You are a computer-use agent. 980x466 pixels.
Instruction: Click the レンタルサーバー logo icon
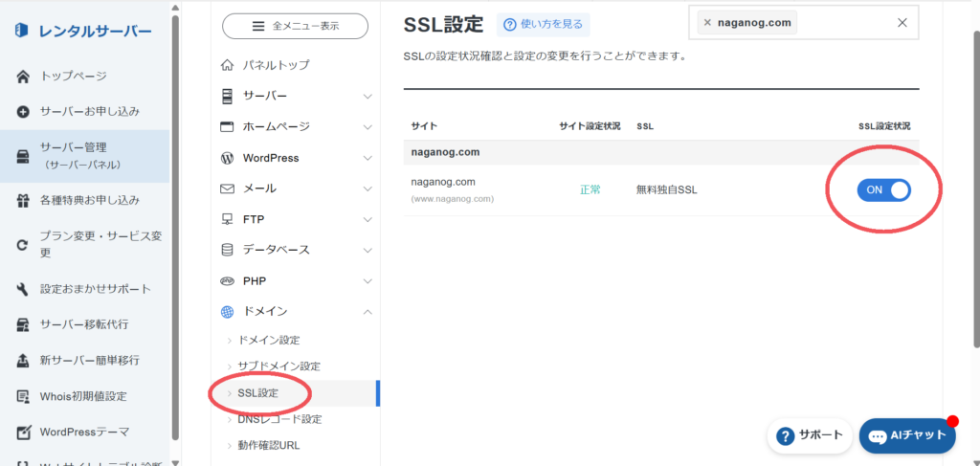pyautogui.click(x=23, y=30)
